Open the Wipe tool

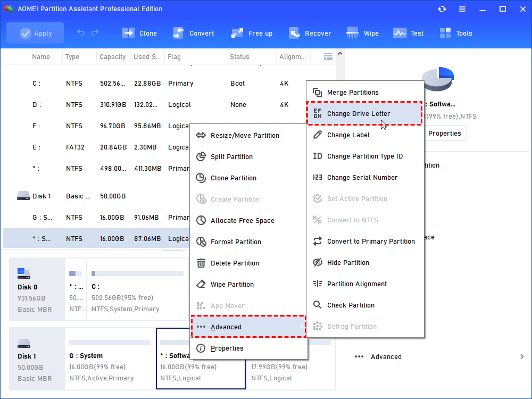click(362, 33)
